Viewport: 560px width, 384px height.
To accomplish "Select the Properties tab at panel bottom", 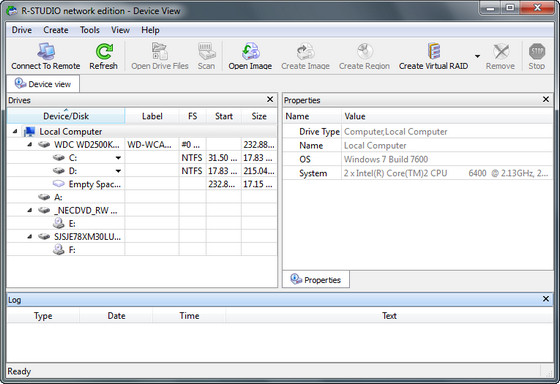I will (316, 279).
